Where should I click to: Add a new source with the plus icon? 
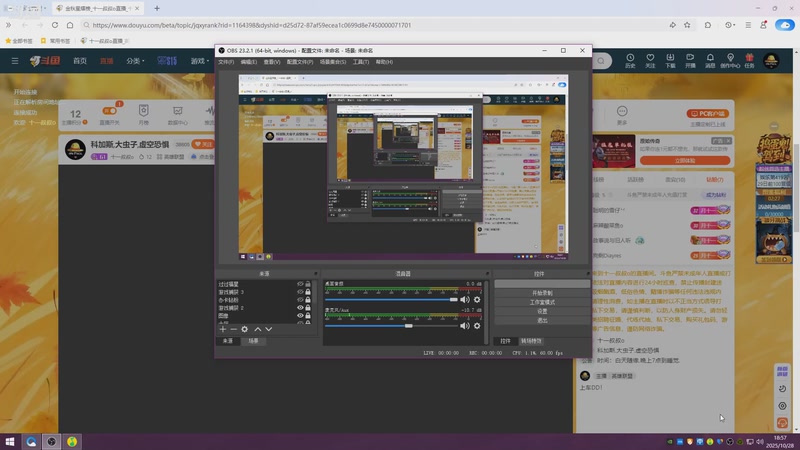(x=222, y=329)
